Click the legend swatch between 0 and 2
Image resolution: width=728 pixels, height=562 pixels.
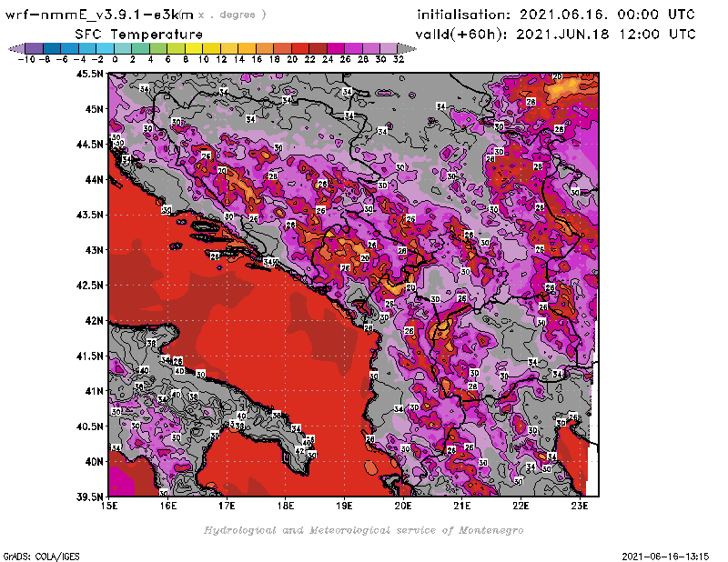point(123,48)
